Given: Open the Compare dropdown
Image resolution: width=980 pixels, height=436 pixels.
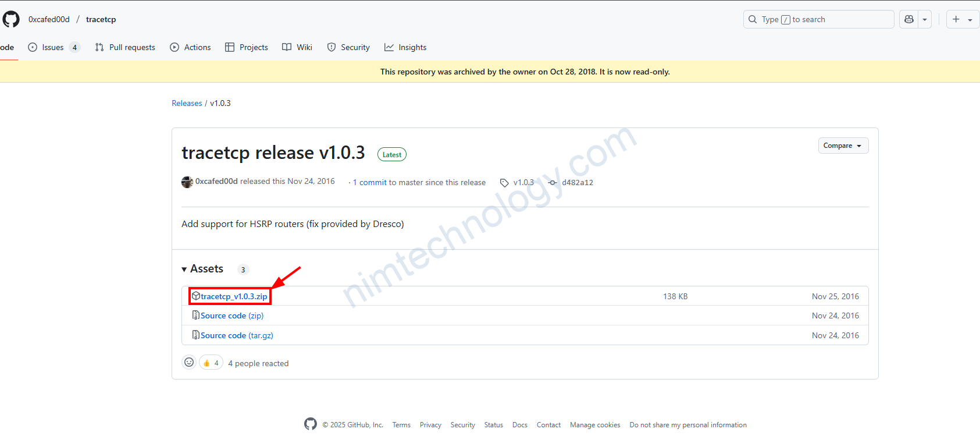Looking at the screenshot, I should [843, 146].
